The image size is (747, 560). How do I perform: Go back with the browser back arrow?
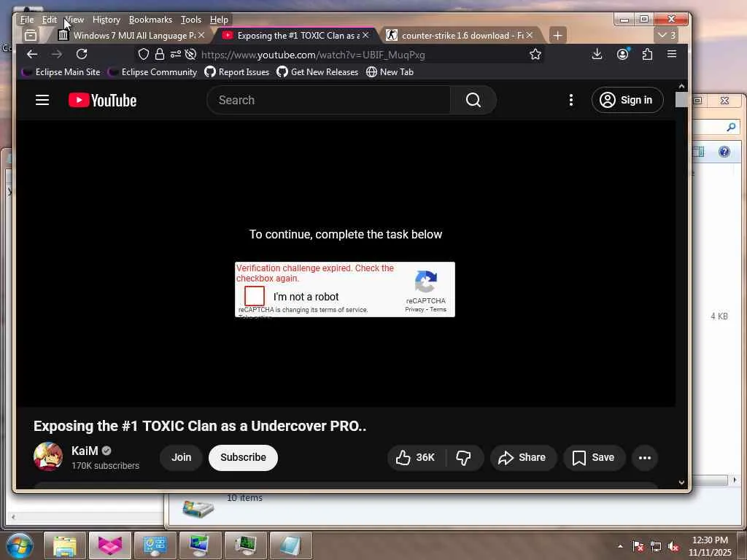(x=32, y=54)
